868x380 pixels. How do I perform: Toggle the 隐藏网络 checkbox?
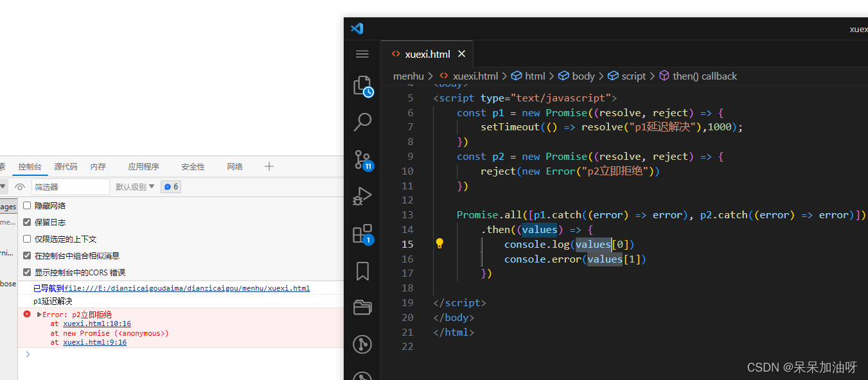click(27, 205)
